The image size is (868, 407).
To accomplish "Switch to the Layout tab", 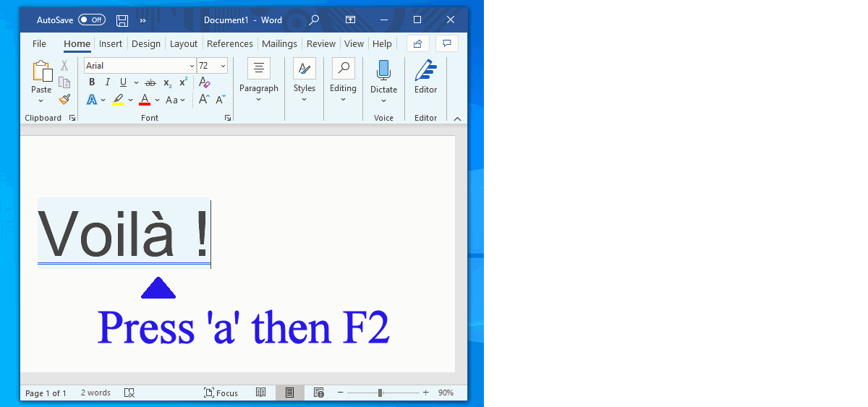I will [x=184, y=44].
